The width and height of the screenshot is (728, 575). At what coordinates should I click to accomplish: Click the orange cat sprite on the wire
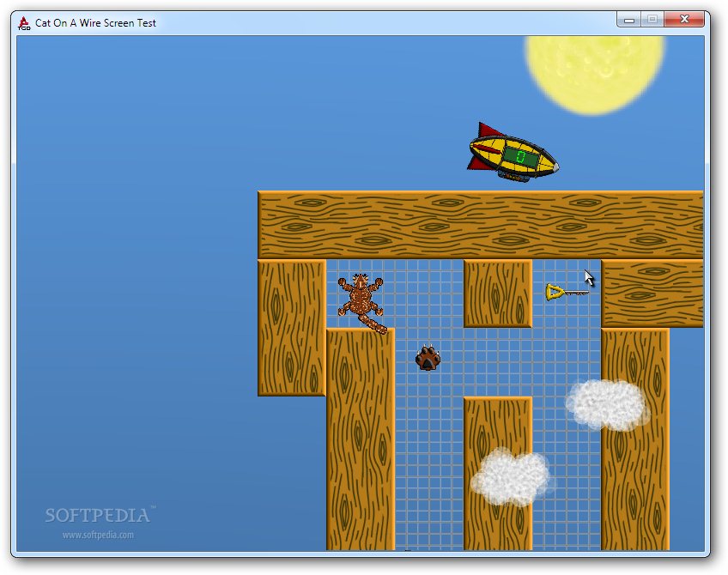click(x=361, y=302)
